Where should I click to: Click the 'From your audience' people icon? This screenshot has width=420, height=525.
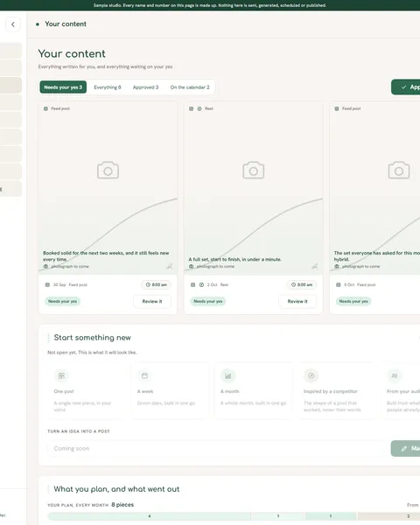coord(395,375)
